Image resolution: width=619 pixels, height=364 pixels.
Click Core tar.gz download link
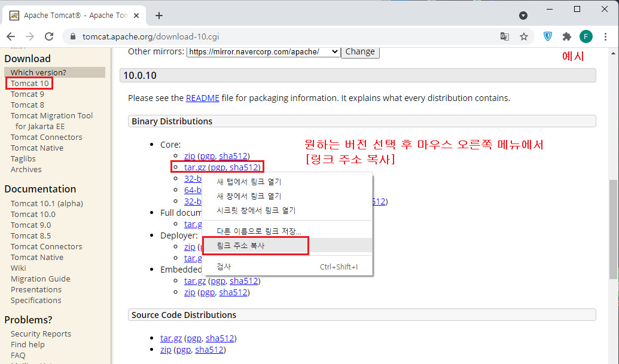(x=194, y=167)
